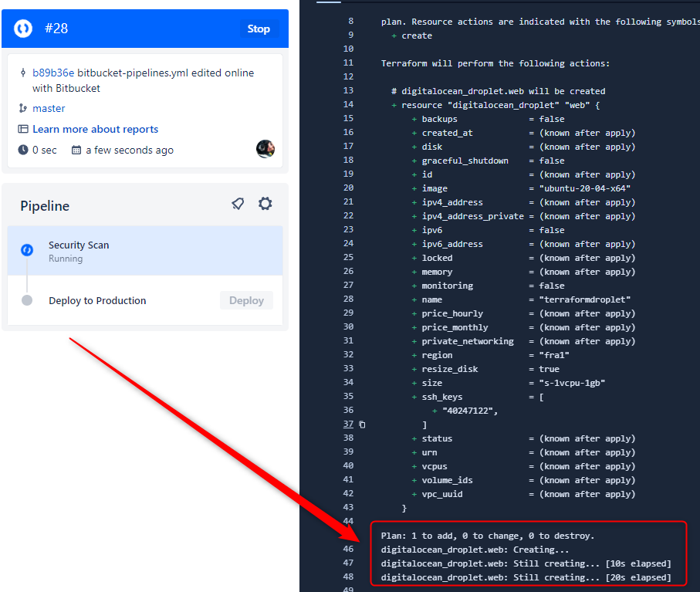Copy link icon next to line 37
Viewport: 700px width, 592px height.
[x=362, y=425]
